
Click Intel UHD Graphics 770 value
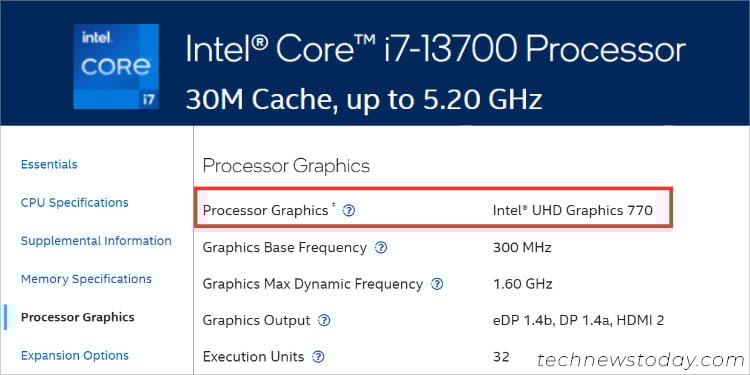click(573, 210)
